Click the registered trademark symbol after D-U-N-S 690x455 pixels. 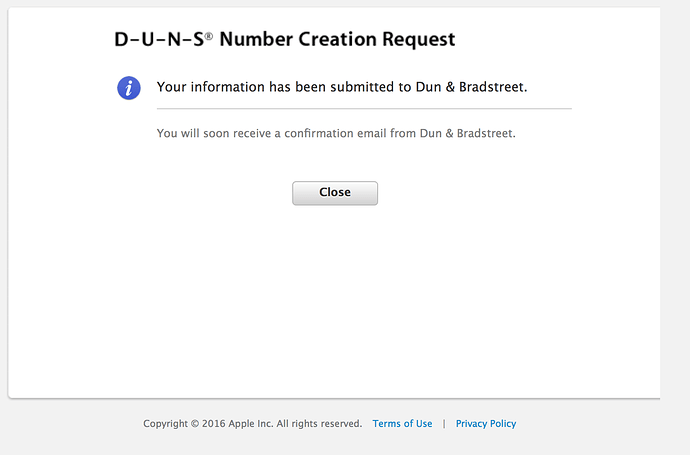(x=209, y=36)
